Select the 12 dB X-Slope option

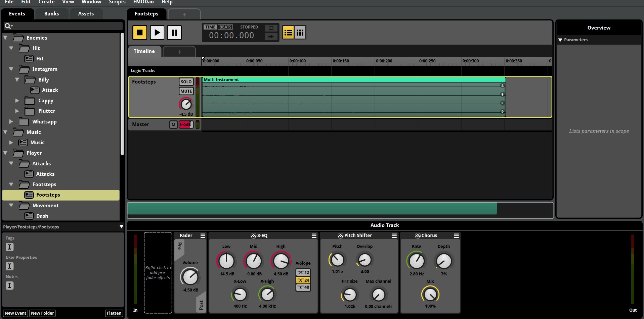point(303,272)
